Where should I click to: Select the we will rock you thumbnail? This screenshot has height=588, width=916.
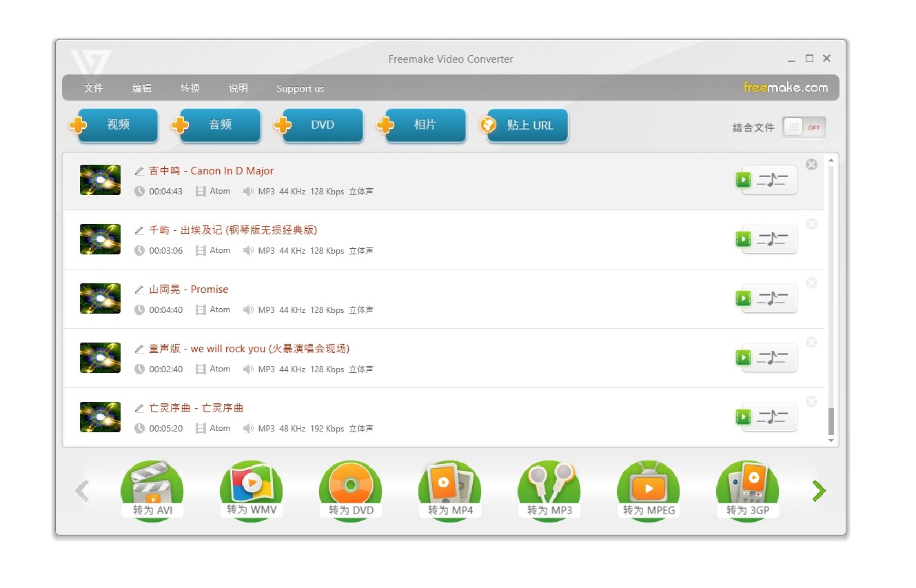click(100, 358)
